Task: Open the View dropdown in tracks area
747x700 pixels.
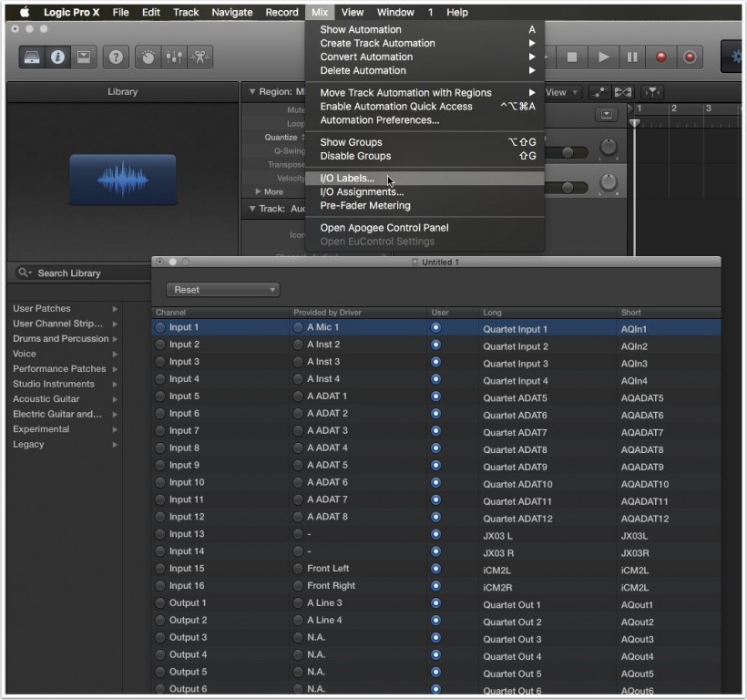Action: click(x=562, y=92)
